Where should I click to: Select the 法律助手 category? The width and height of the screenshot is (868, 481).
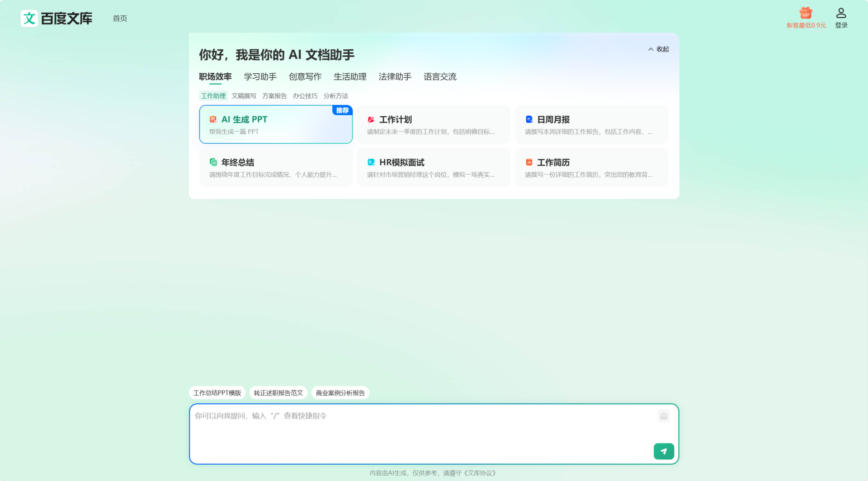coord(395,76)
